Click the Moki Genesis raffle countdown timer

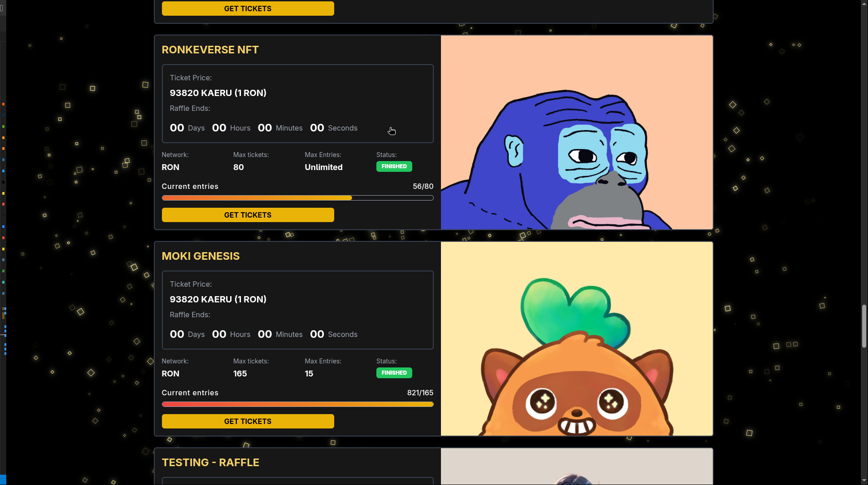click(x=263, y=334)
